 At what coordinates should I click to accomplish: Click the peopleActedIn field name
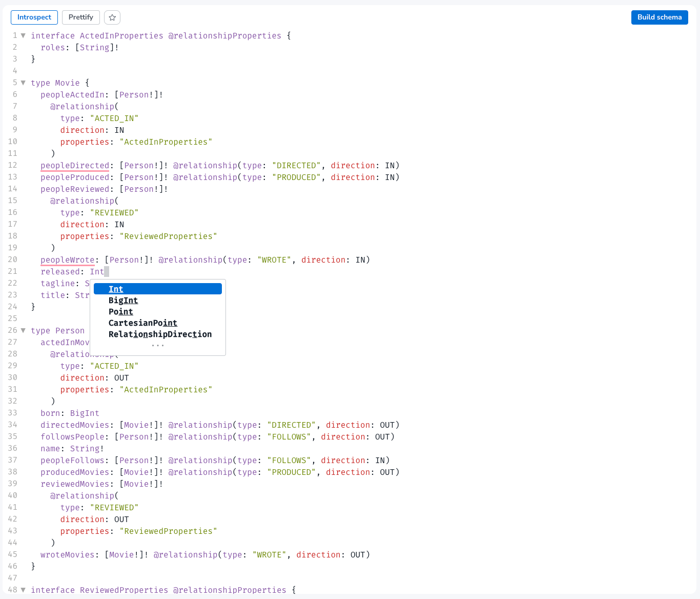pyautogui.click(x=72, y=95)
